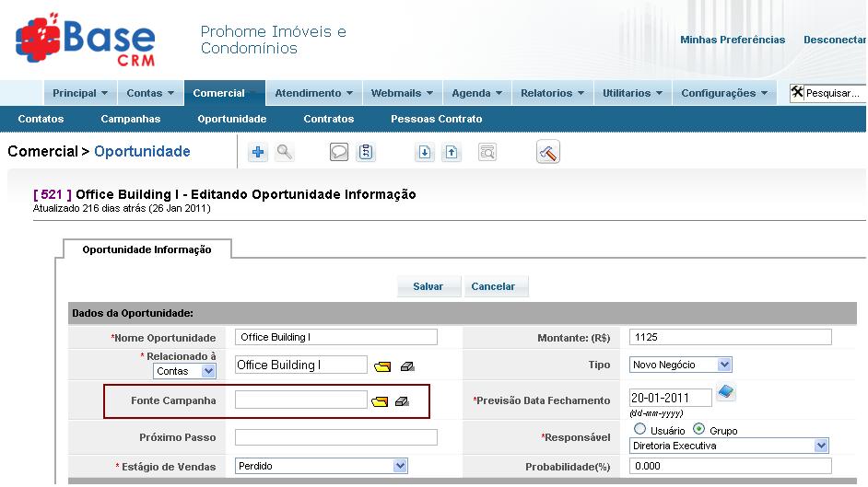
Task: Click the export up-arrow icon
Action: [x=452, y=153]
